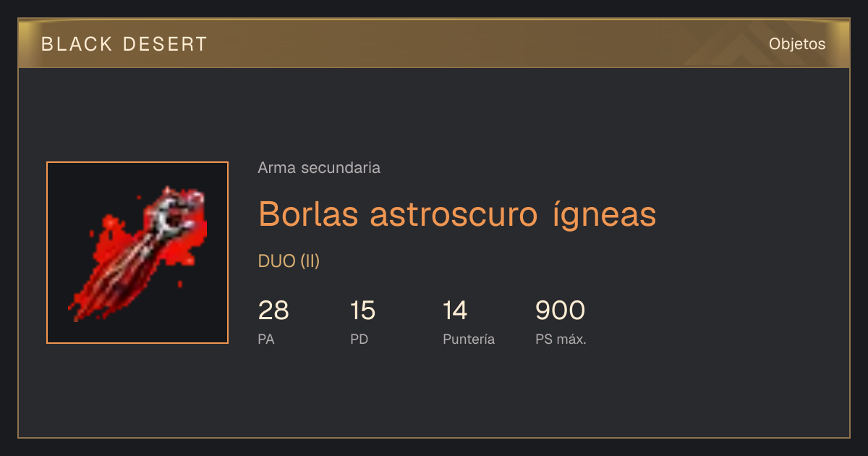The width and height of the screenshot is (868, 456).
Task: Click the DUO (II) enhancement level
Action: [289, 261]
